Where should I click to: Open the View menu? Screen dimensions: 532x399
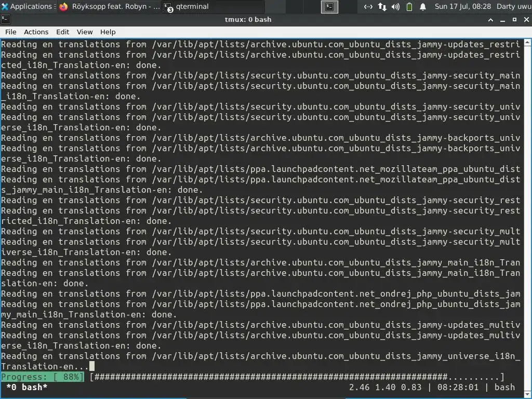[85, 32]
